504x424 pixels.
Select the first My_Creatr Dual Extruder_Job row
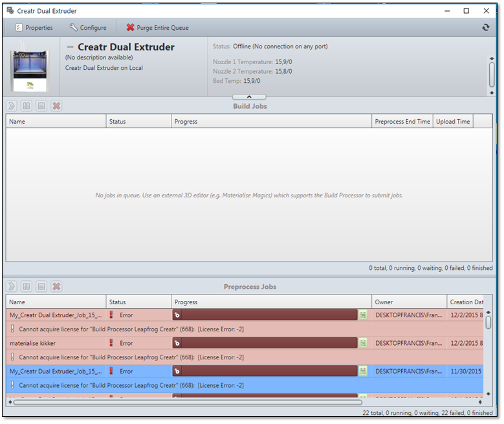[x=245, y=315]
